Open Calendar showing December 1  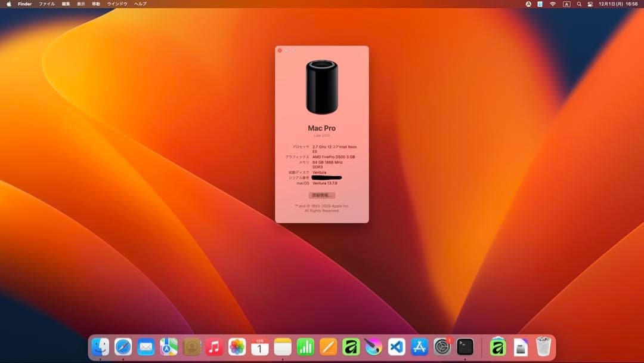(x=261, y=345)
